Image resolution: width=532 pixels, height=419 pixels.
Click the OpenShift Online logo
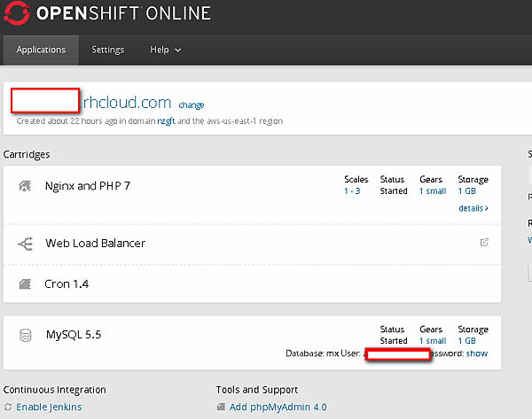click(x=107, y=13)
